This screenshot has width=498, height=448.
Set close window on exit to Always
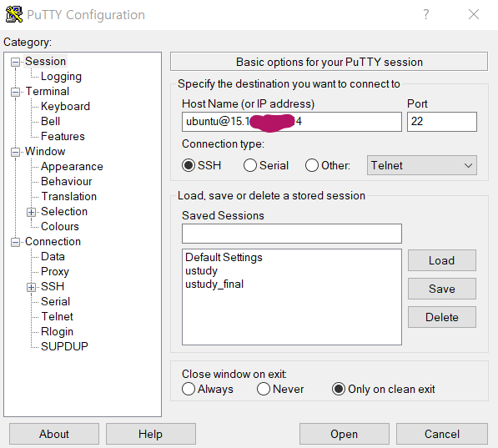click(189, 389)
